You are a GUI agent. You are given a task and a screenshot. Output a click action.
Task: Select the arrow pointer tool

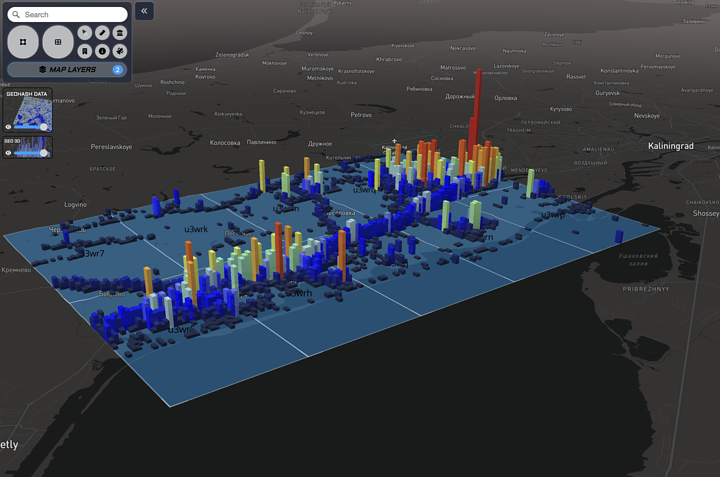(85, 33)
